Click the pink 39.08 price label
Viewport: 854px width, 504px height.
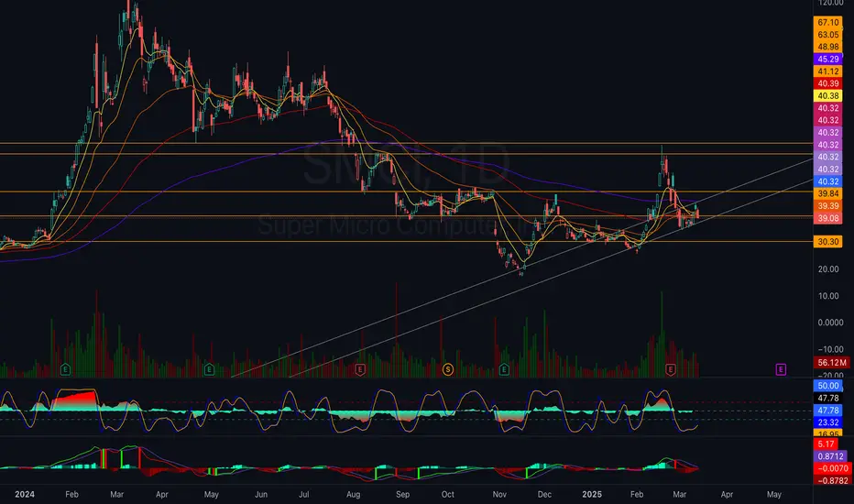coord(827,218)
